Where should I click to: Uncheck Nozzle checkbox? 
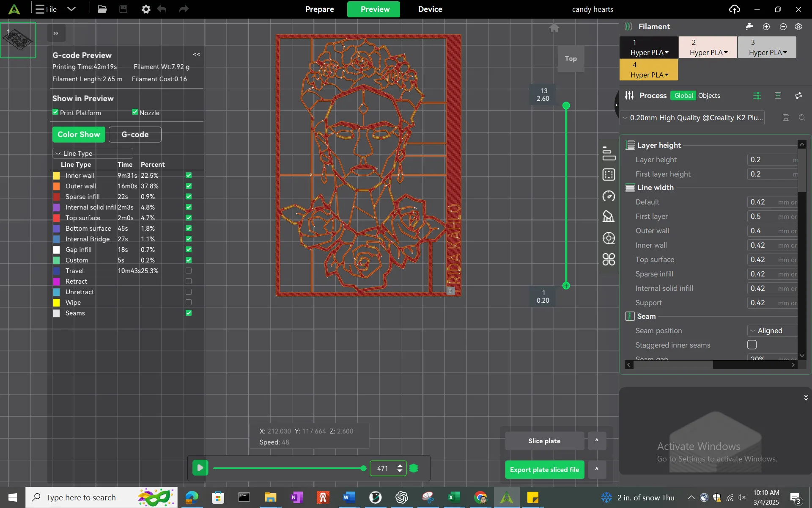[x=135, y=112]
